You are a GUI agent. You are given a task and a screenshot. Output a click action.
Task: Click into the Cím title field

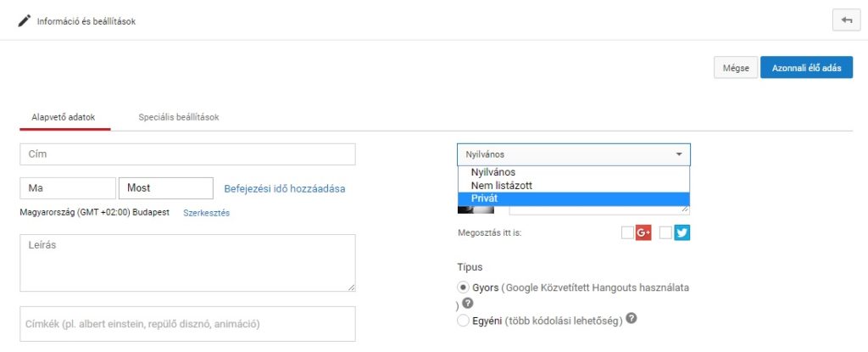[187, 154]
